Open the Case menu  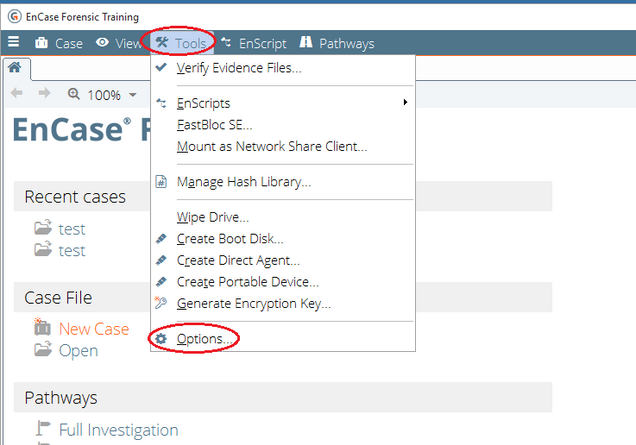tap(59, 43)
